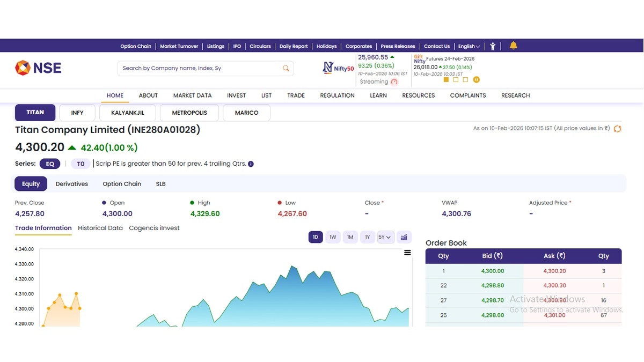This screenshot has width=644, height=362.
Task: Open the Press Releases link
Action: tap(398, 46)
